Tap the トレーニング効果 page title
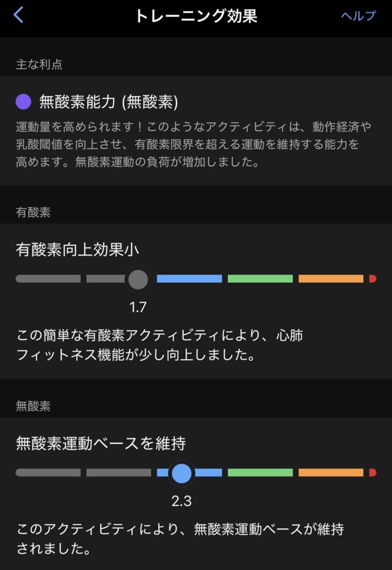Screen dimensions: 392x570 pyautogui.click(x=195, y=16)
